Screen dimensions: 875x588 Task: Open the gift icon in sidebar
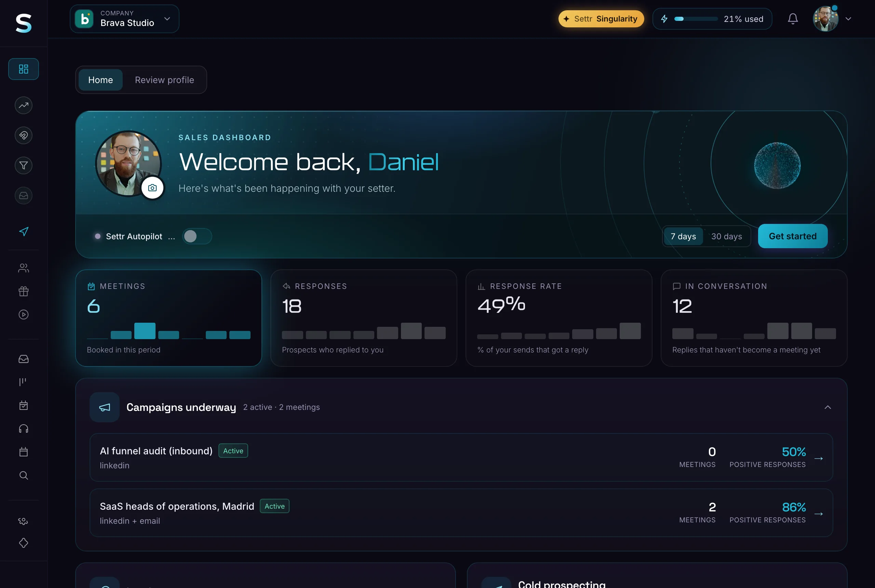24,291
